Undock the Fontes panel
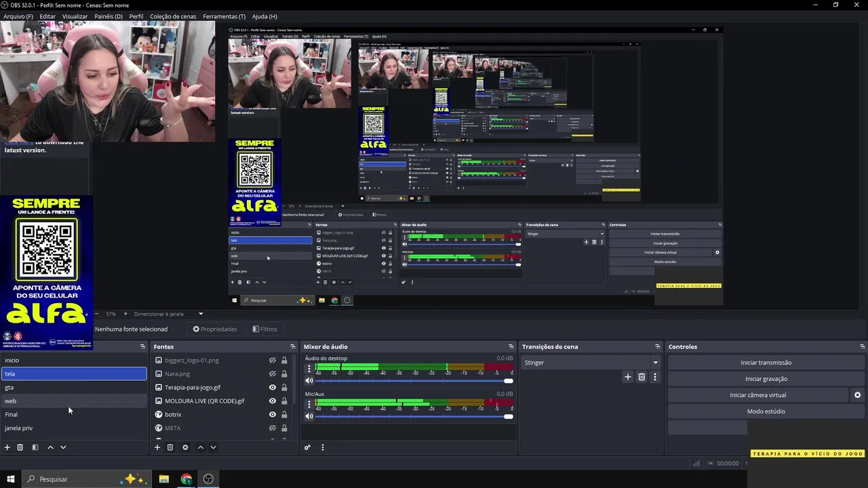The image size is (868, 488). (x=293, y=346)
